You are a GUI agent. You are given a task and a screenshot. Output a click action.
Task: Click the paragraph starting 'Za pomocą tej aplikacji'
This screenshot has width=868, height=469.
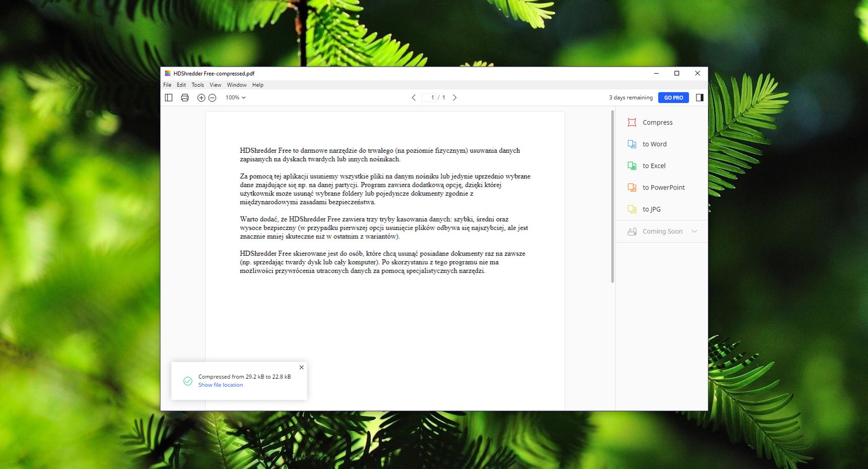385,189
